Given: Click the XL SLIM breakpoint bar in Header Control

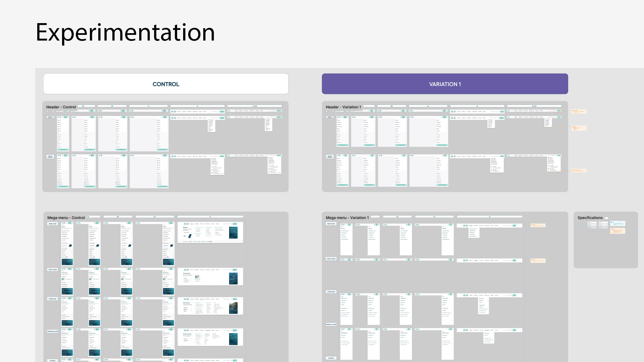Looking at the screenshot, I should pyautogui.click(x=254, y=106).
